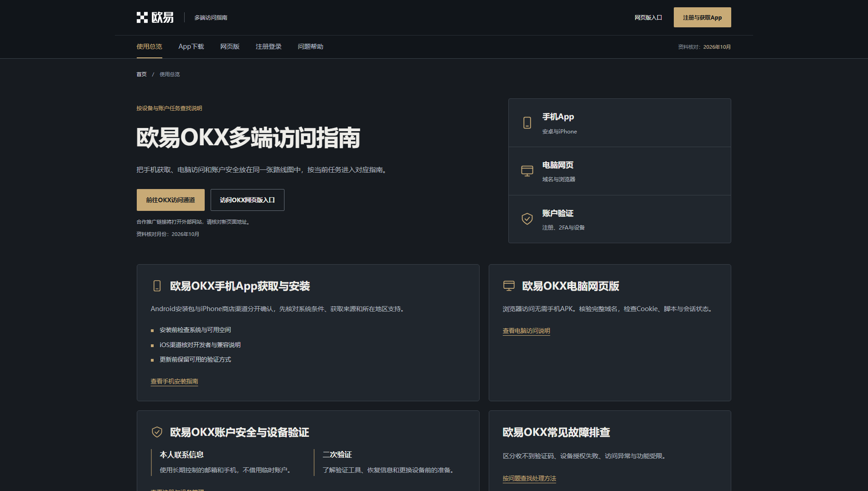The height and width of the screenshot is (491, 868).
Task: Click the 安装前检查系统与可用空间 list item
Action: [195, 330]
